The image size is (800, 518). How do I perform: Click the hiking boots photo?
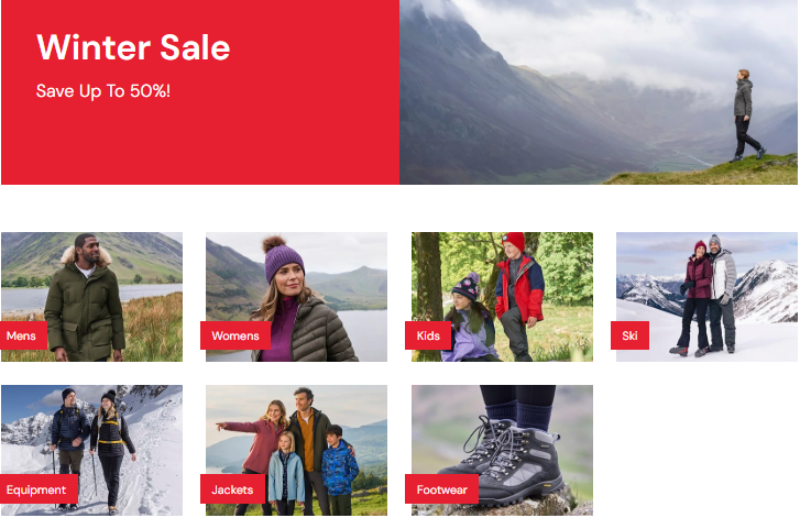coord(502,450)
